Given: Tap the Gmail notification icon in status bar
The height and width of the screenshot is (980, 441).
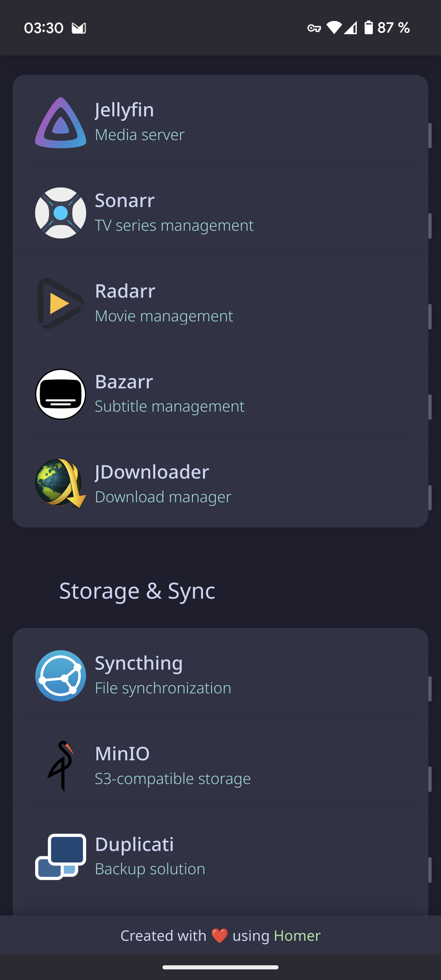Looking at the screenshot, I should click(79, 28).
